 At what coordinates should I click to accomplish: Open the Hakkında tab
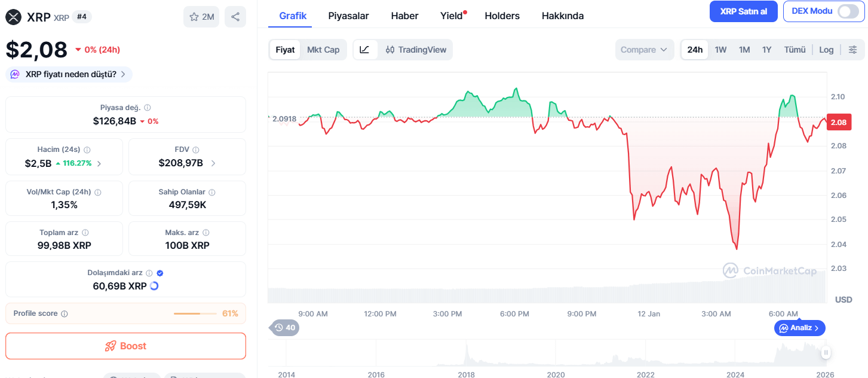[563, 16]
